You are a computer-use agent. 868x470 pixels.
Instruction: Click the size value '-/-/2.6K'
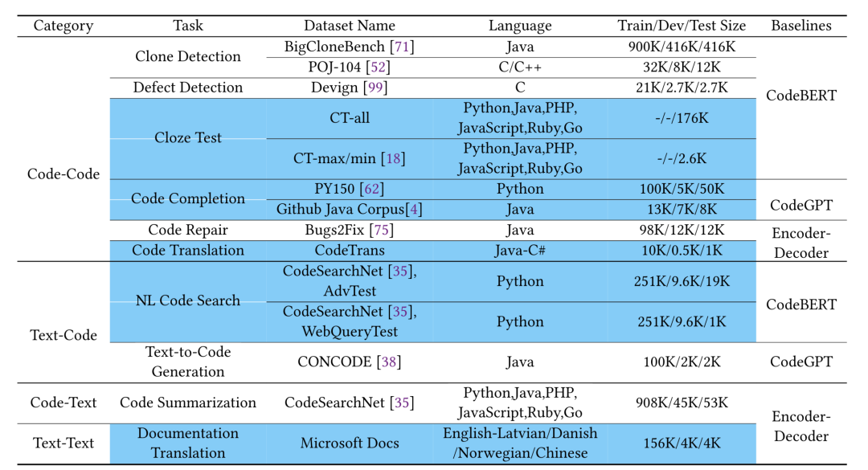[682, 158]
